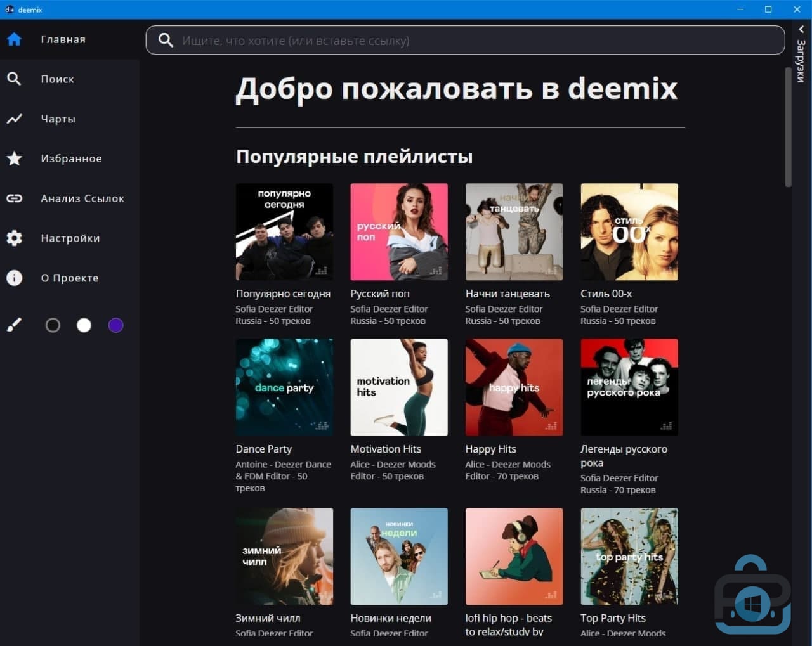Open the О Проекте menu item
812x646 pixels.
pos(70,278)
